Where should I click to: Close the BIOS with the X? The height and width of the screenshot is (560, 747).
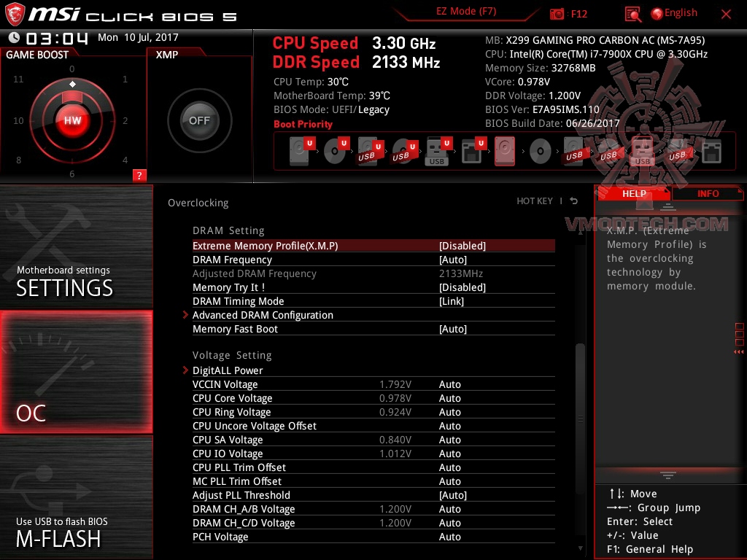click(726, 14)
